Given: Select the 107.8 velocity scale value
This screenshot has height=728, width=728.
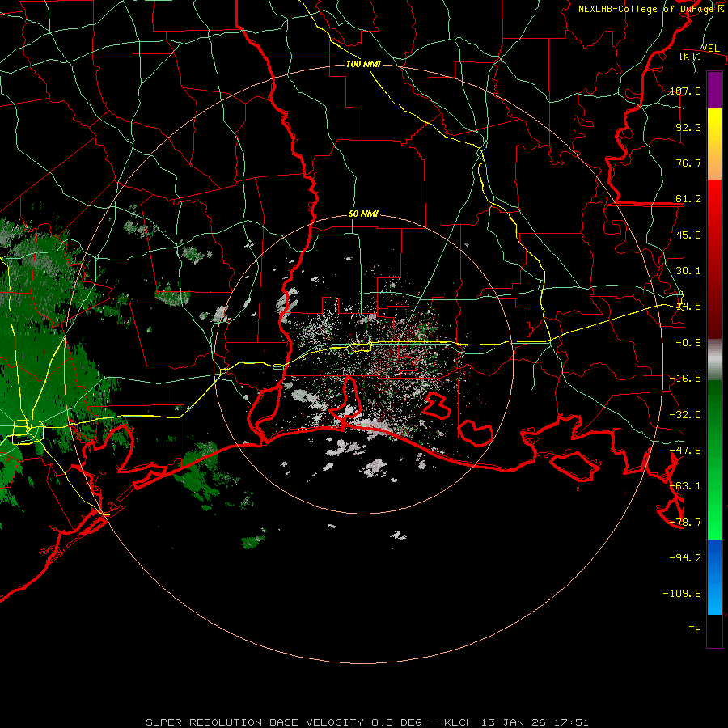Looking at the screenshot, I should (x=685, y=91).
